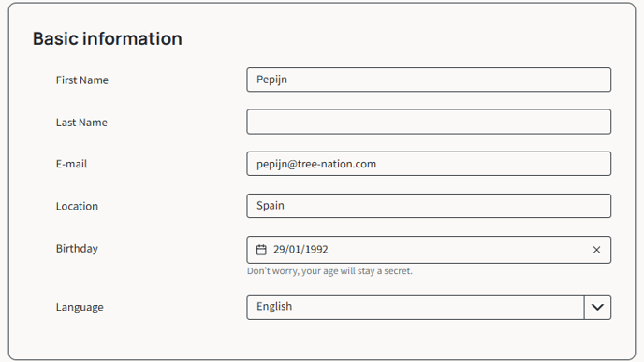Click the word English in Language box
This screenshot has height=362, width=644.
tap(274, 306)
